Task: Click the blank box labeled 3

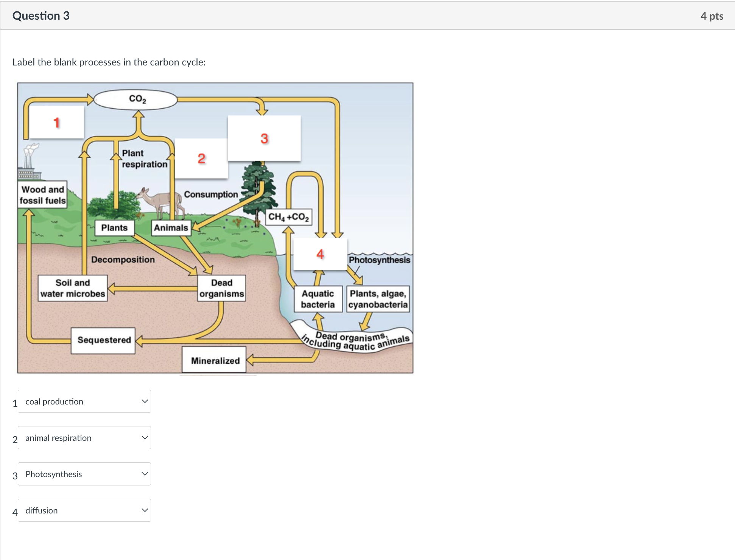Action: [264, 138]
